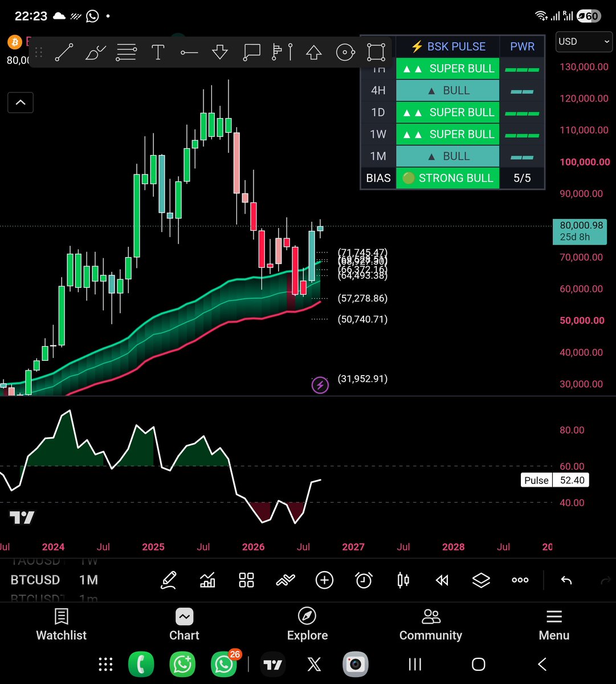Tap the Pulse 52.40 indicator value label
616x684 pixels.
[x=555, y=481]
